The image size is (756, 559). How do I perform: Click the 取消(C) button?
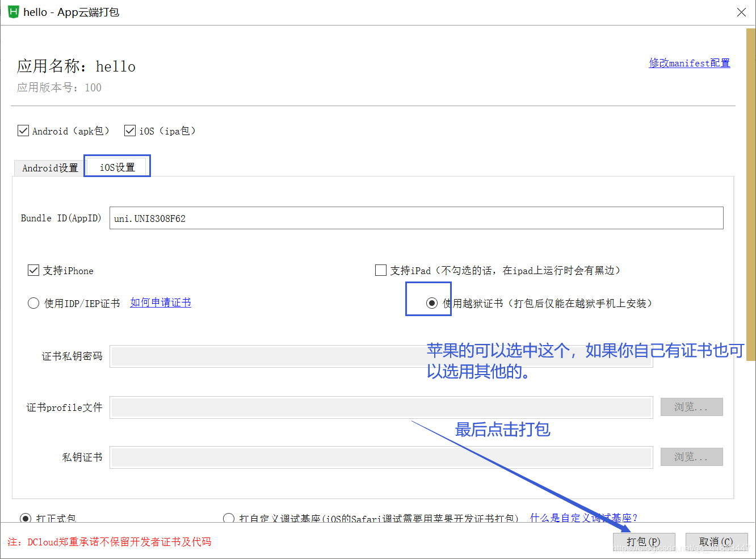point(716,542)
